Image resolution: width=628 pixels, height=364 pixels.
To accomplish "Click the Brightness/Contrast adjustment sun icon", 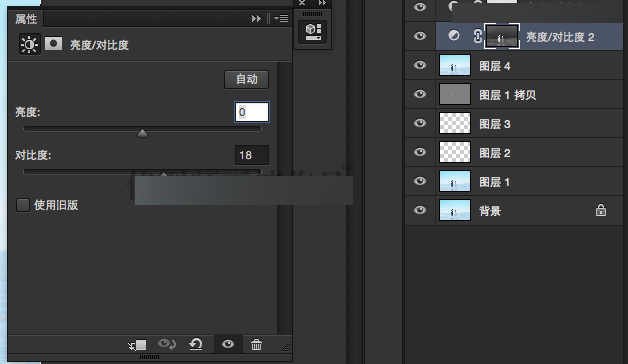I will click(x=30, y=44).
